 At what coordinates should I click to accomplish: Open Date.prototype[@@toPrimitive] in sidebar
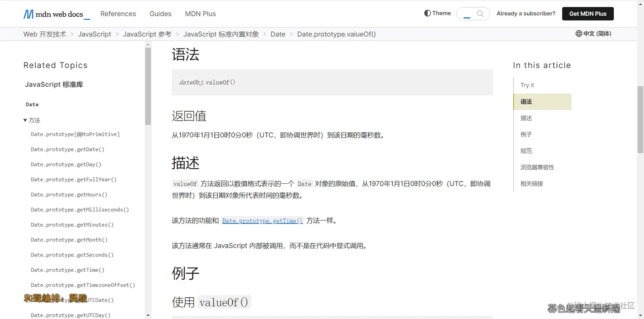pyautogui.click(x=75, y=134)
